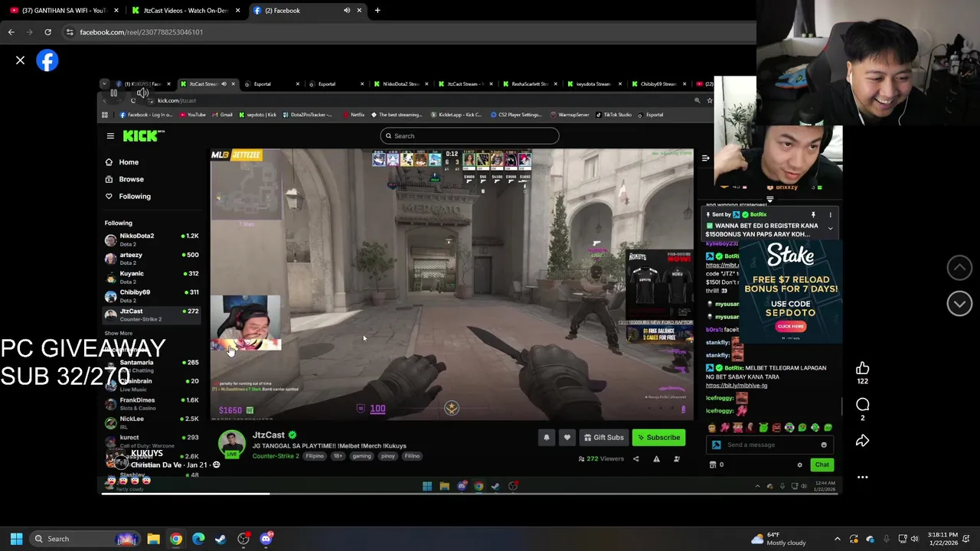
Task: Select Browse in the Kick sidebar
Action: 131,179
